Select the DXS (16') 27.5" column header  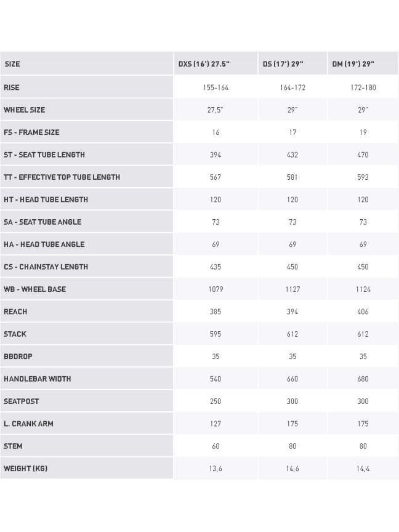(204, 64)
